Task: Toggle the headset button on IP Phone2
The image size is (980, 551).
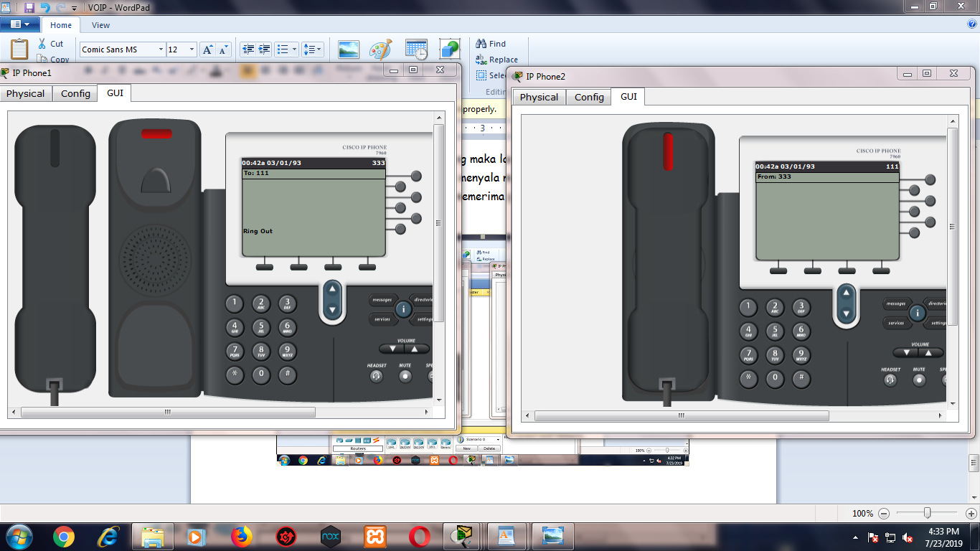Action: (x=890, y=380)
